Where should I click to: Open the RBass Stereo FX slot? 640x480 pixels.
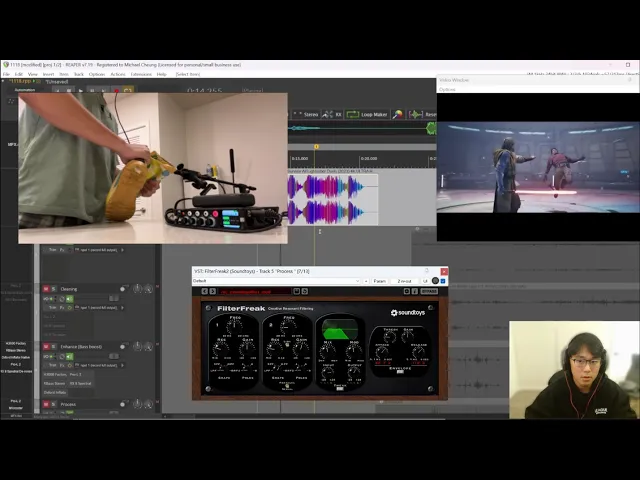pos(54,384)
